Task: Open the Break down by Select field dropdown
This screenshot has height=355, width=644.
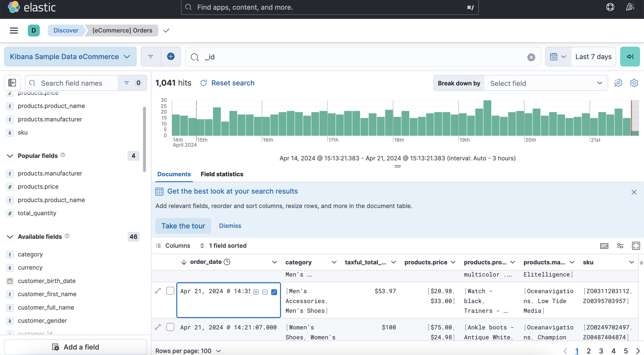Action: click(546, 83)
